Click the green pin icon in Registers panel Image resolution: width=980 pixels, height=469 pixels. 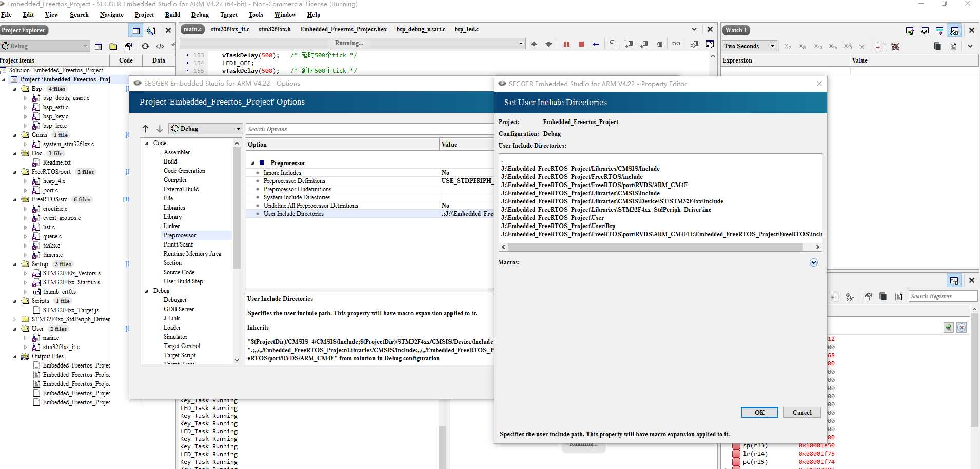[x=949, y=328]
